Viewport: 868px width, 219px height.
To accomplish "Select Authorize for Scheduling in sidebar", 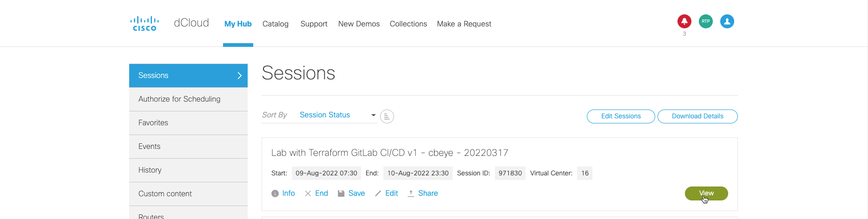I will coord(188,99).
